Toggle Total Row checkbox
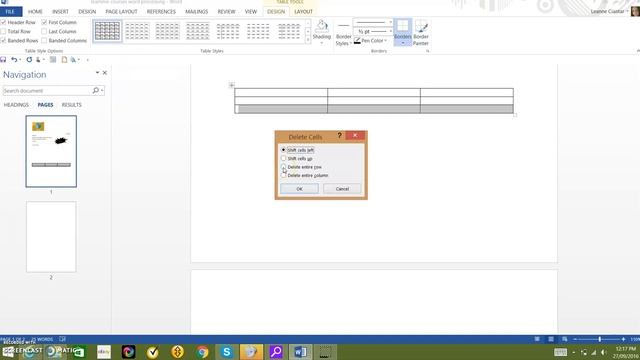 [3, 31]
